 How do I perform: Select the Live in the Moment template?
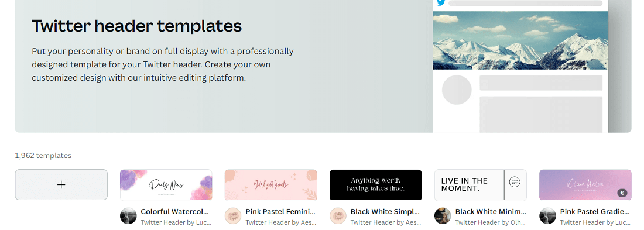pyautogui.click(x=481, y=185)
